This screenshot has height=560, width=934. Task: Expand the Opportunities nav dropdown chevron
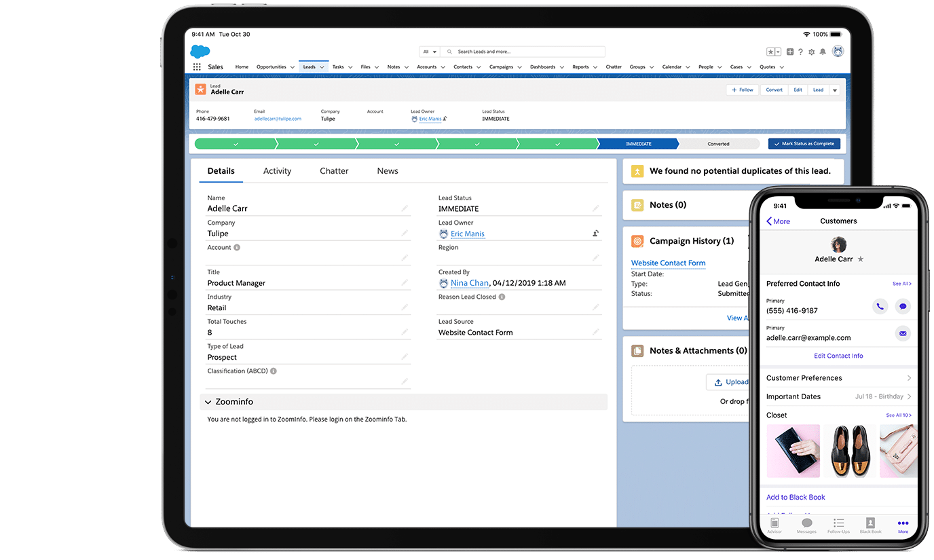292,67
